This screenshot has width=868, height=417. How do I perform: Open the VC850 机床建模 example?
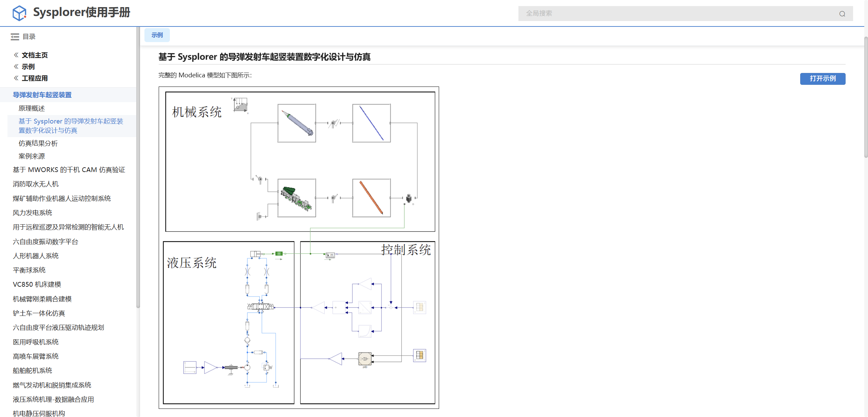37,284
